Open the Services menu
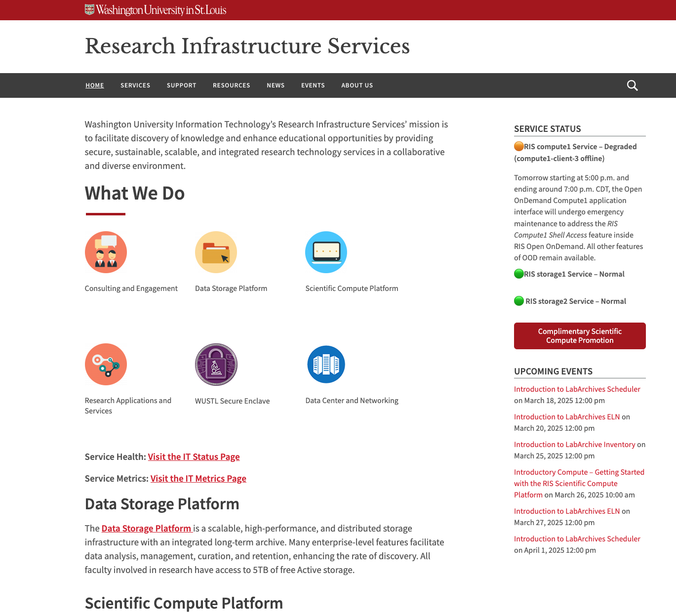 [135, 85]
